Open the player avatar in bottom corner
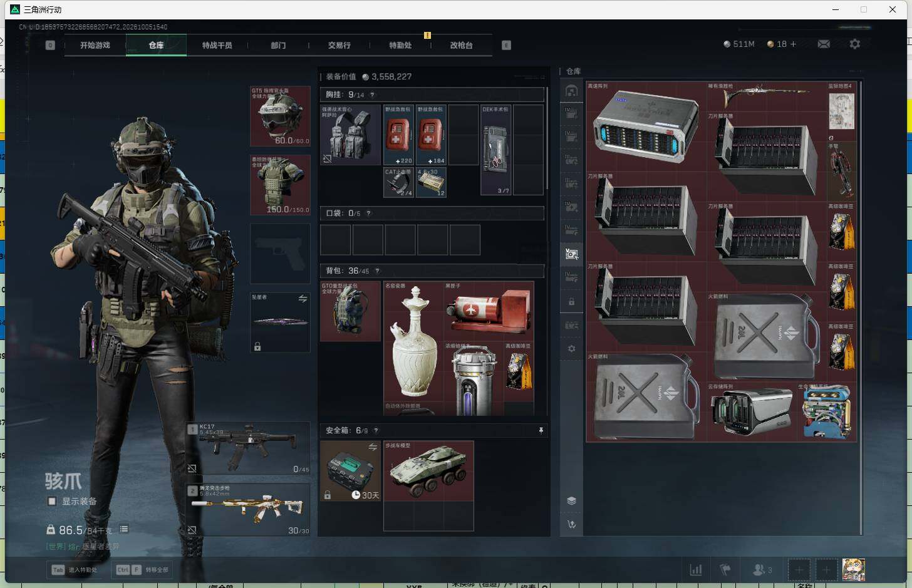This screenshot has width=912, height=588. [853, 570]
